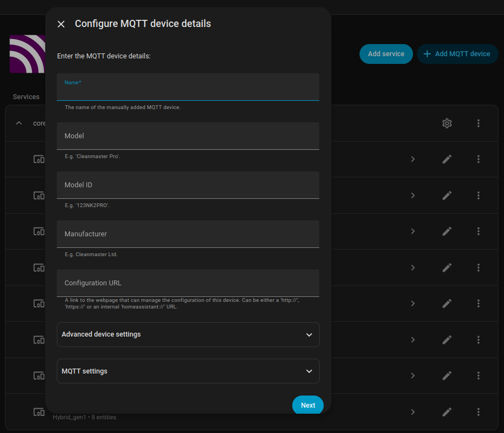The height and width of the screenshot is (433, 504).
Task: Open the three-dot menu for Hybrid_gen1
Action: point(478,412)
